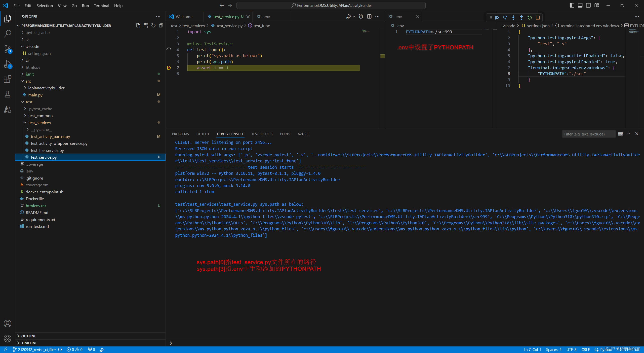Open the Extensions view
This screenshot has width=644, height=353.
(8, 79)
